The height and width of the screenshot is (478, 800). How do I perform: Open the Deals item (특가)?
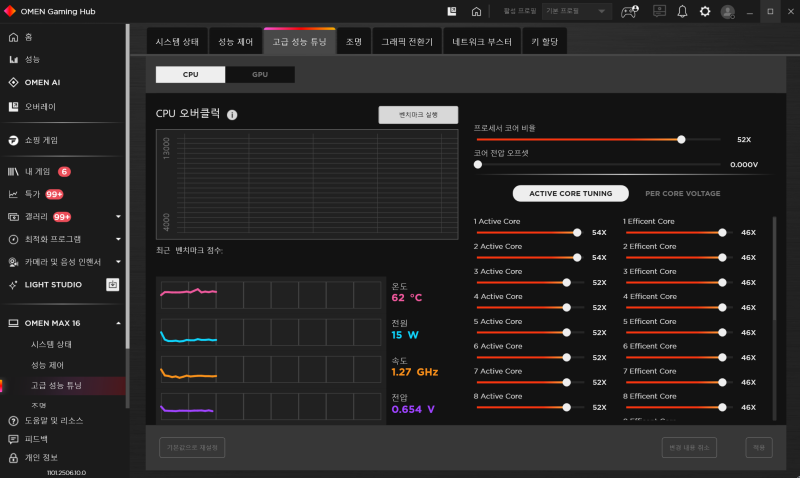(24, 194)
